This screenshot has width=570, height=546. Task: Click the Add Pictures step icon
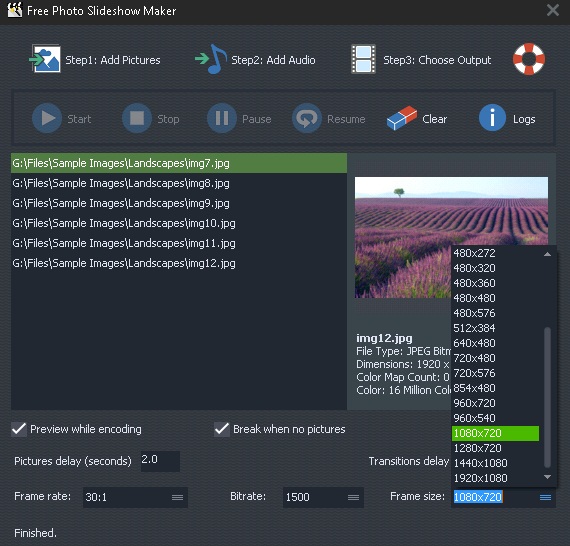(45, 59)
